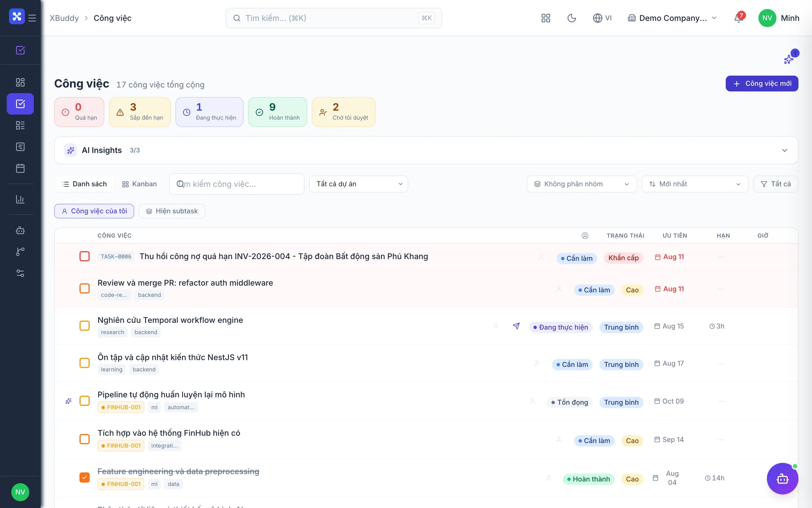Open the git branch icon in sidebar
Image resolution: width=812 pixels, height=508 pixels.
tap(21, 252)
